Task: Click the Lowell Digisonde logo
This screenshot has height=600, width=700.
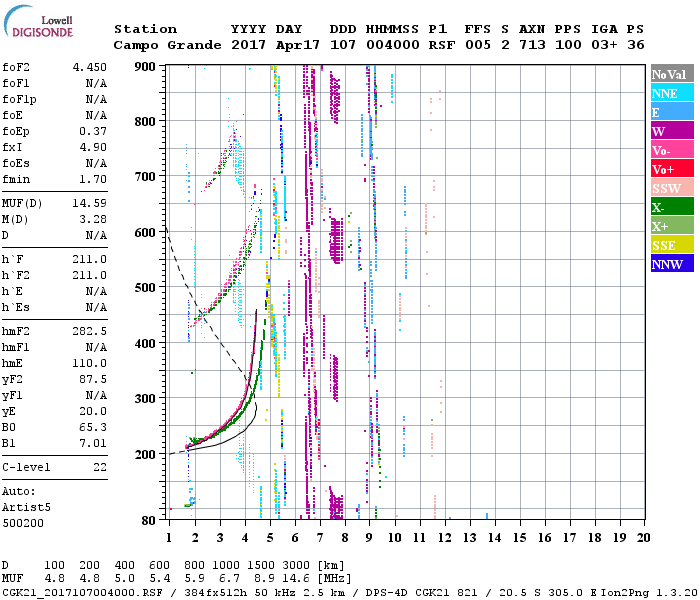Action: coord(38,21)
